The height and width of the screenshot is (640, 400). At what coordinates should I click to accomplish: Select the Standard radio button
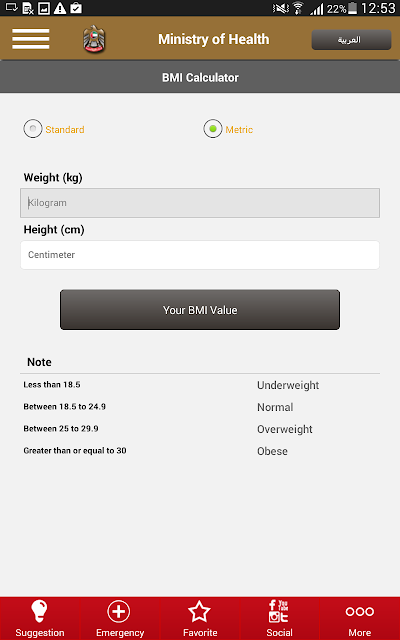tap(33, 129)
